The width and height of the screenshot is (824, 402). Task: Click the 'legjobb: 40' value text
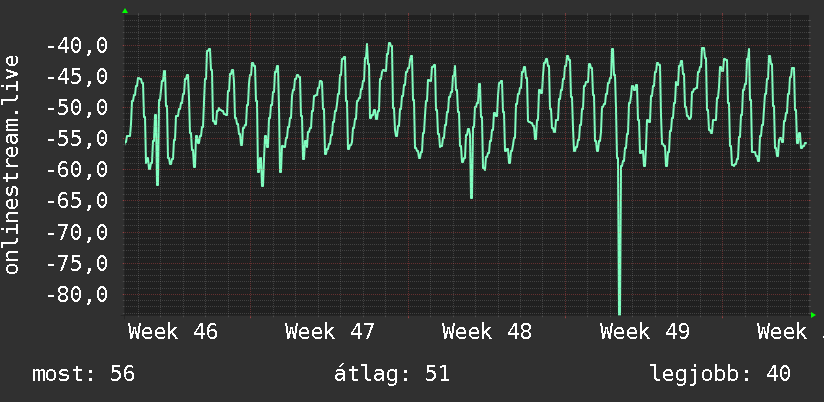[720, 374]
